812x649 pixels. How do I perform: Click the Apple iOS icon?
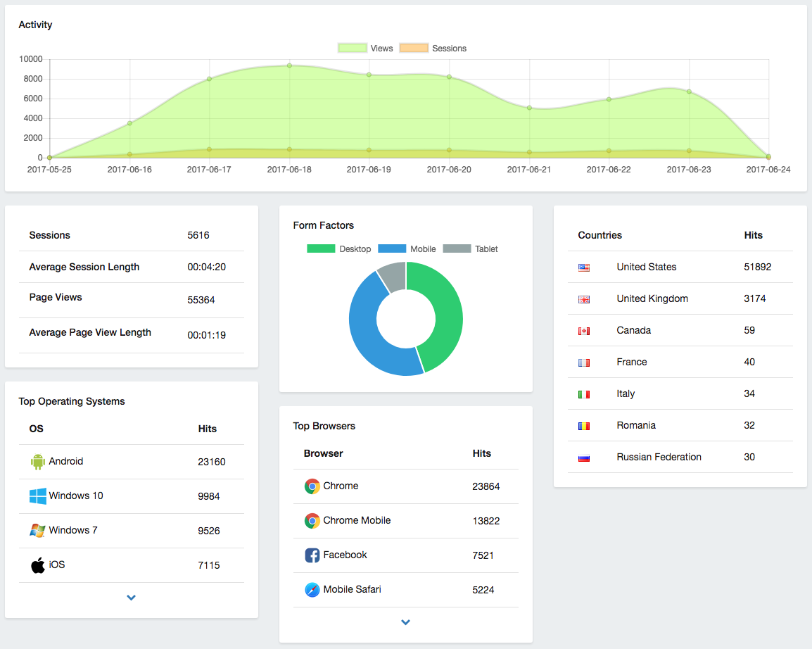38,565
